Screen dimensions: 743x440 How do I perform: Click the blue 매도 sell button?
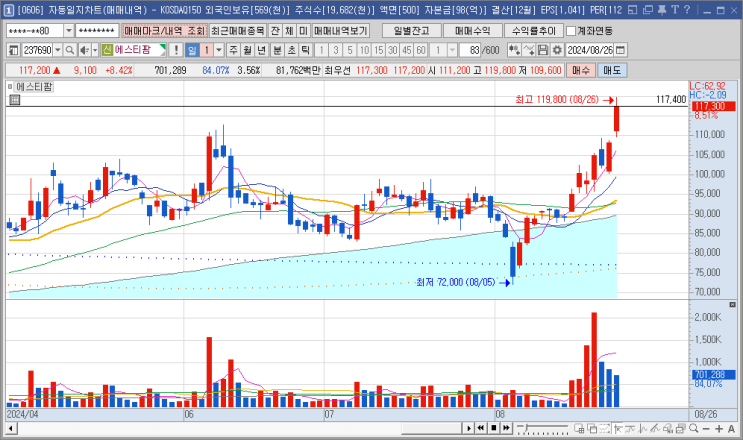(x=612, y=71)
